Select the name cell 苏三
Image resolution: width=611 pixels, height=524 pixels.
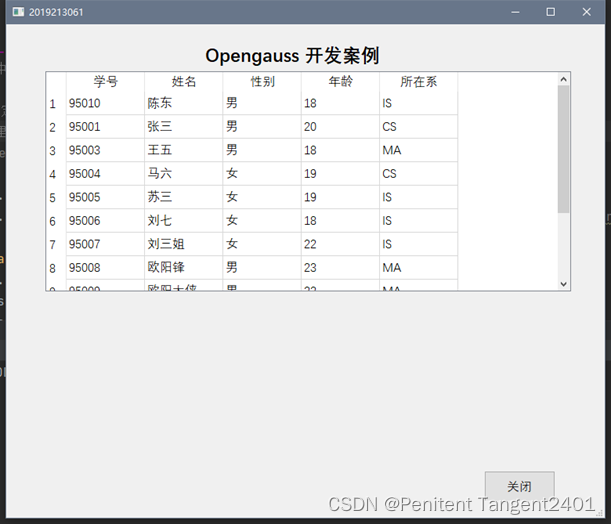tap(184, 197)
